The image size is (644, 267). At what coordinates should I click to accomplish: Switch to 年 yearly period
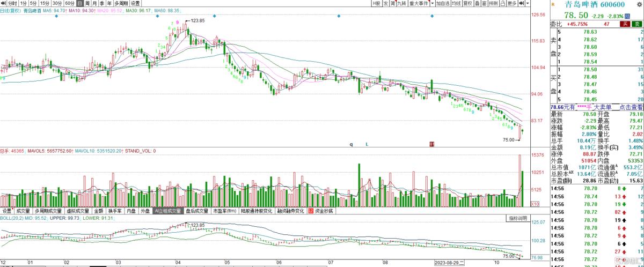click(x=109, y=3)
